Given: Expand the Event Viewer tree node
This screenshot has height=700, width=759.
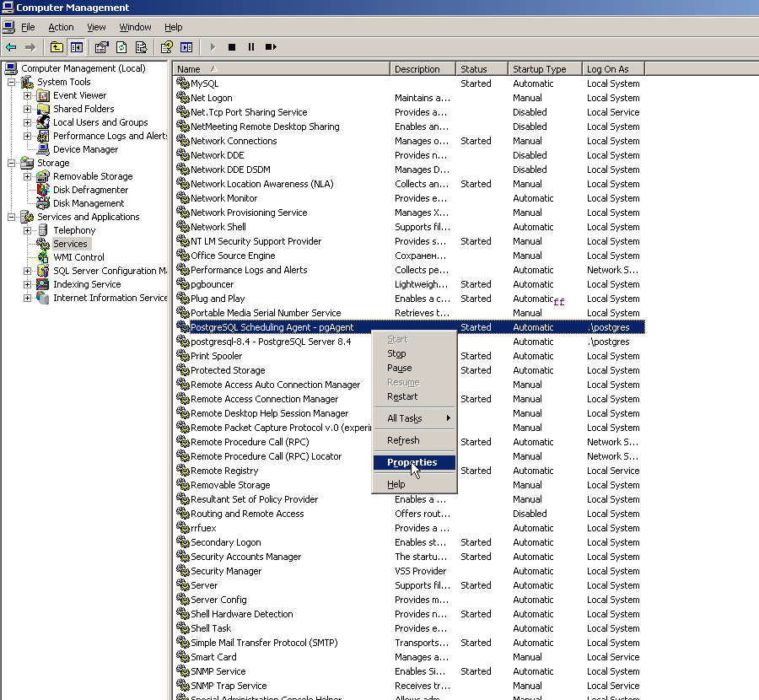Looking at the screenshot, I should (27, 95).
